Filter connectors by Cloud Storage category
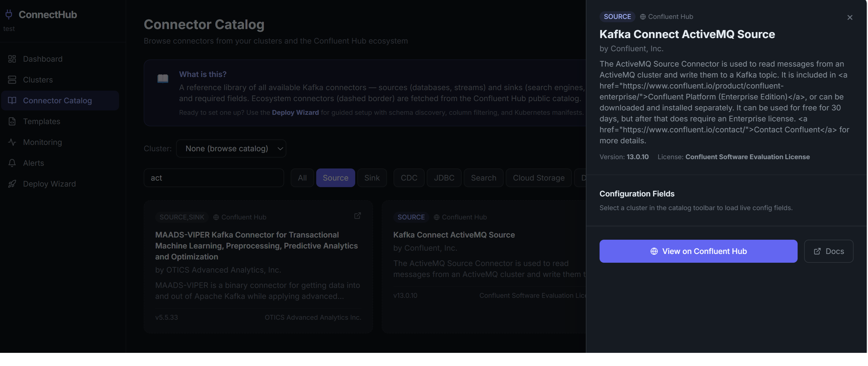This screenshot has width=868, height=366. [x=538, y=178]
